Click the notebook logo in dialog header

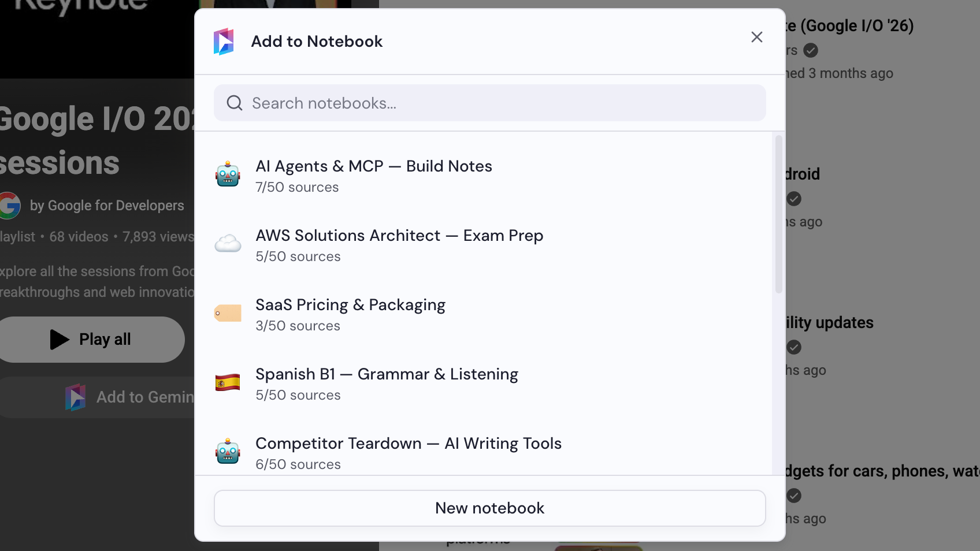point(224,42)
